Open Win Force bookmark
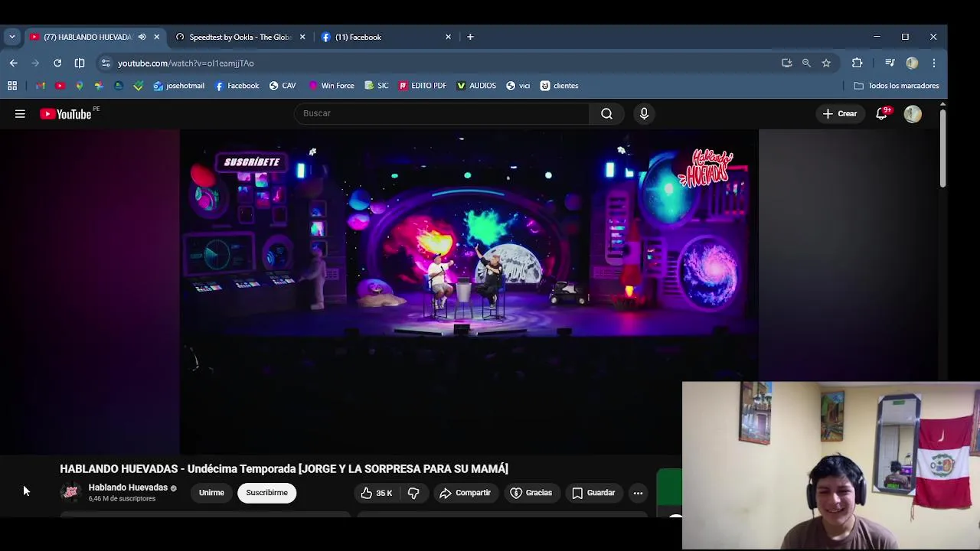 coord(332,86)
